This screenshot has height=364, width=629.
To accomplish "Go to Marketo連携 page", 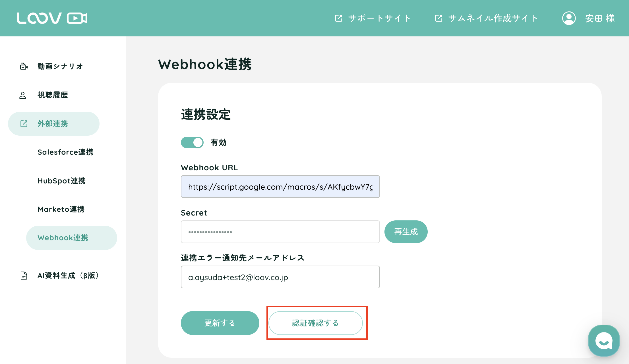I will [61, 209].
